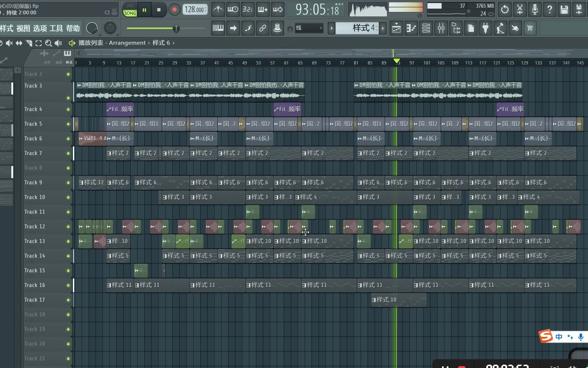The width and height of the screenshot is (588, 368).
Task: Open the Playlist window icon
Action: [x=397, y=28]
